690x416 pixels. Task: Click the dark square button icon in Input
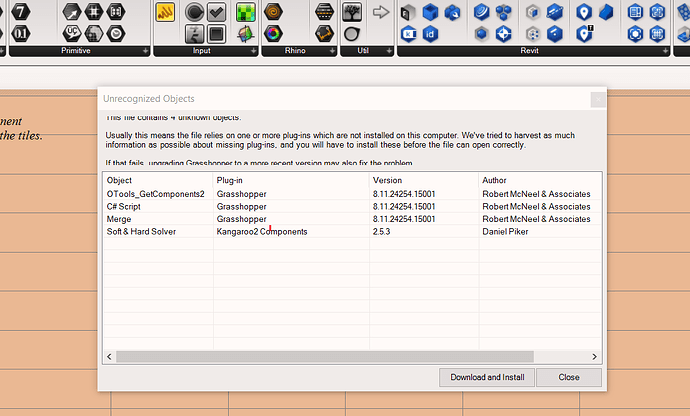[216, 34]
